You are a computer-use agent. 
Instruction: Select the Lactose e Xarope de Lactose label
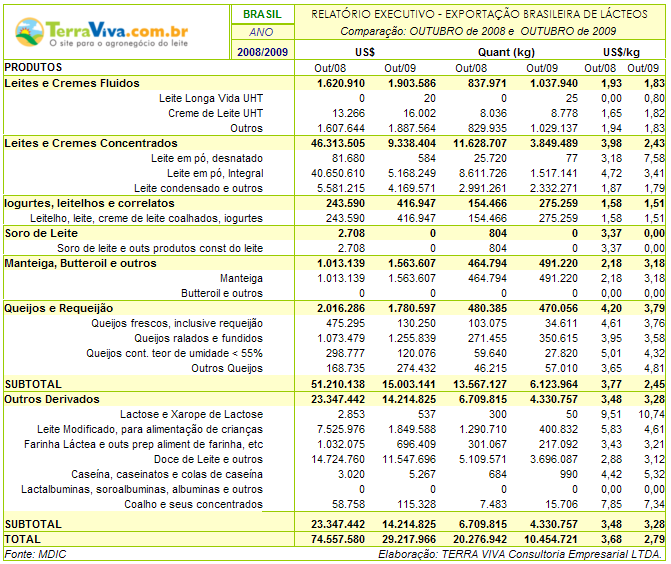click(191, 414)
